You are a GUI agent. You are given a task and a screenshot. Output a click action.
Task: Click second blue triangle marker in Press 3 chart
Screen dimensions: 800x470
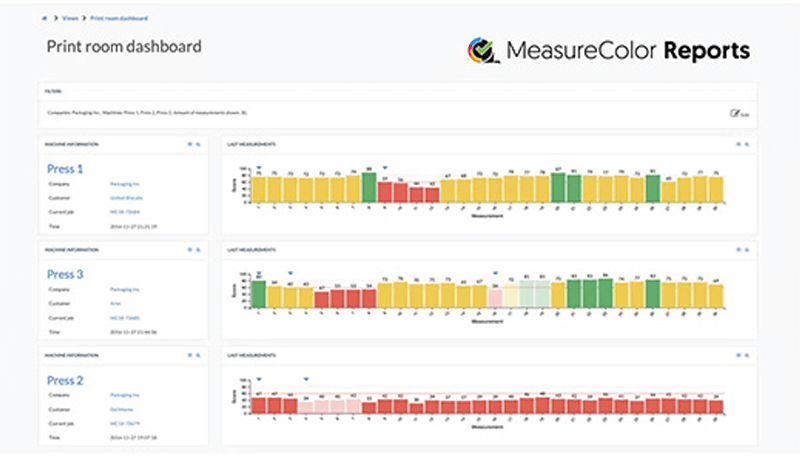[290, 273]
